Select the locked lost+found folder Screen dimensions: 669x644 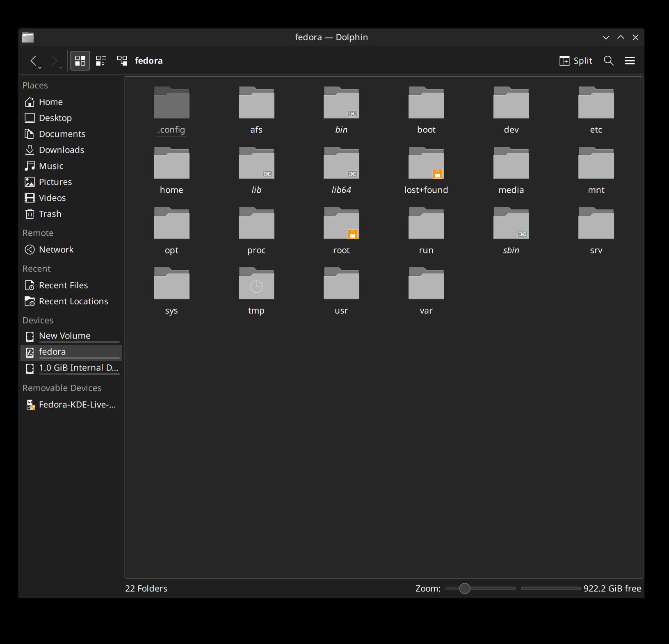coord(426,171)
